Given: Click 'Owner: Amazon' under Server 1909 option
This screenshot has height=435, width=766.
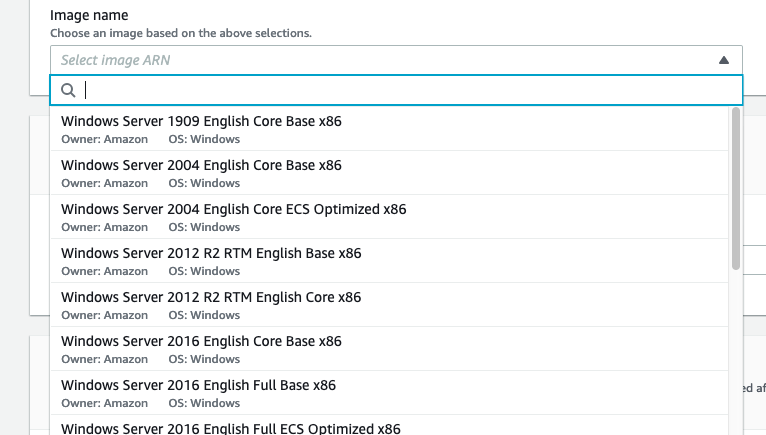Looking at the screenshot, I should tap(104, 139).
